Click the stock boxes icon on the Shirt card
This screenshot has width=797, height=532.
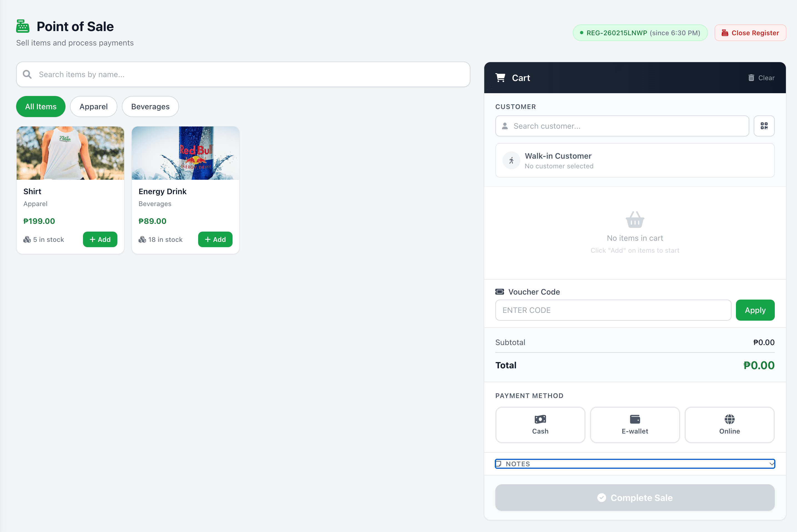coord(27,240)
